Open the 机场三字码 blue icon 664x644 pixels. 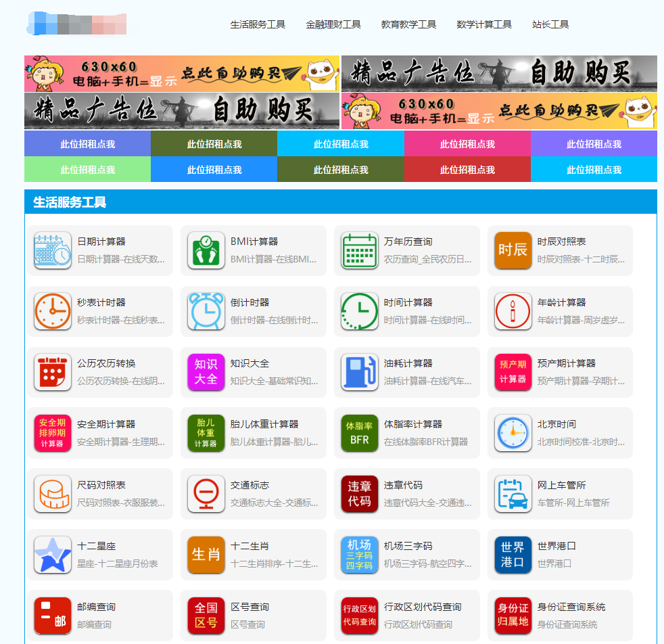[359, 555]
